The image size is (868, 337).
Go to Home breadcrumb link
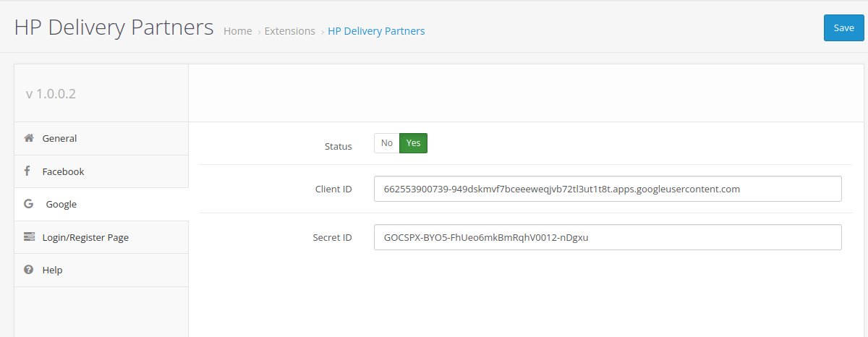238,31
